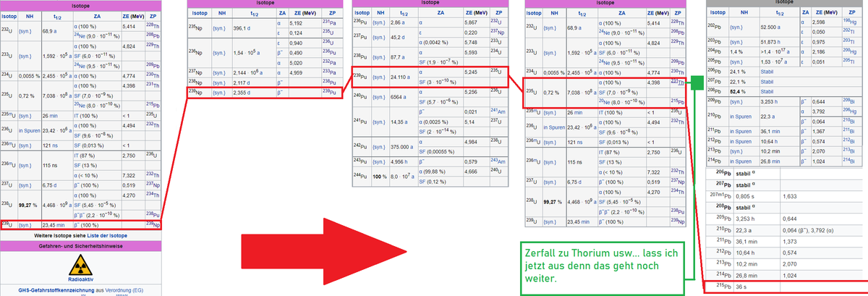Click half-life '396,1 d' of 235Np

243,28
